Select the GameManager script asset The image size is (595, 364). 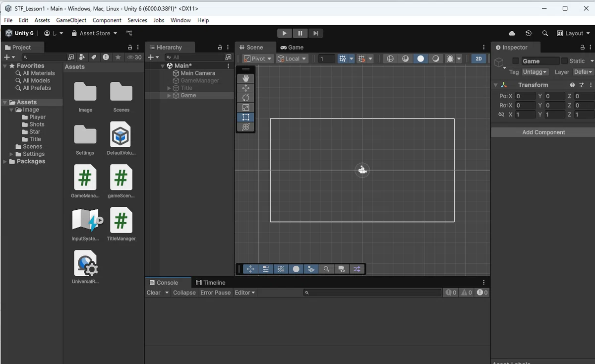click(x=85, y=182)
